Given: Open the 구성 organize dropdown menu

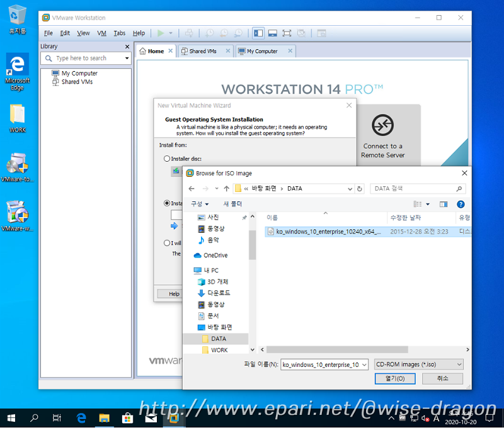Looking at the screenshot, I should point(200,204).
